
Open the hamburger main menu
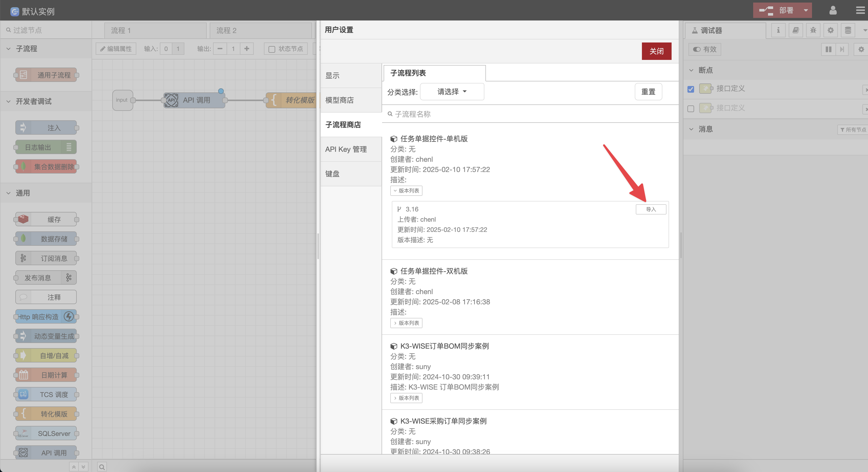(860, 10)
